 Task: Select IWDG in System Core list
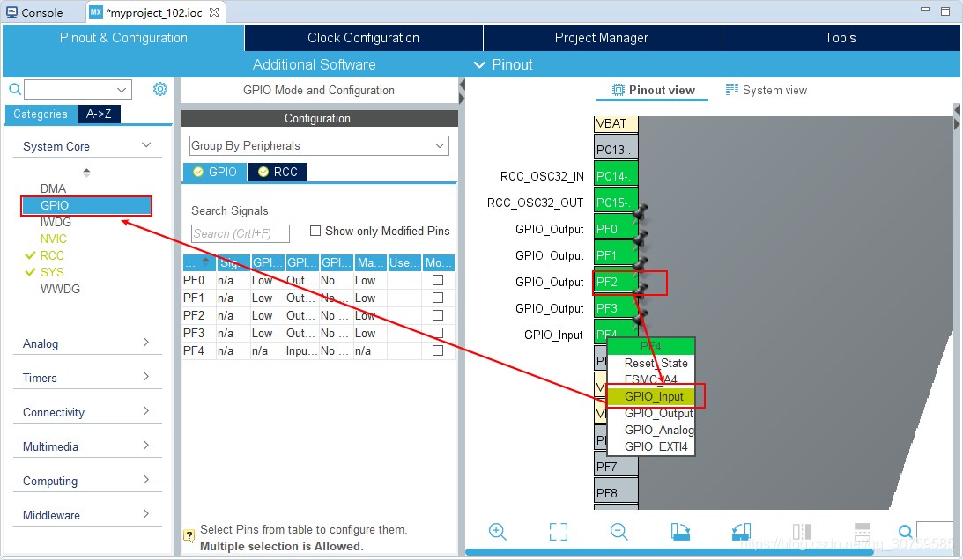point(56,222)
